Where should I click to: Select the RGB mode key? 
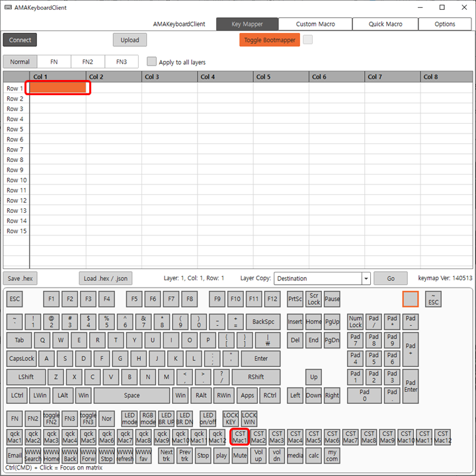148,418
